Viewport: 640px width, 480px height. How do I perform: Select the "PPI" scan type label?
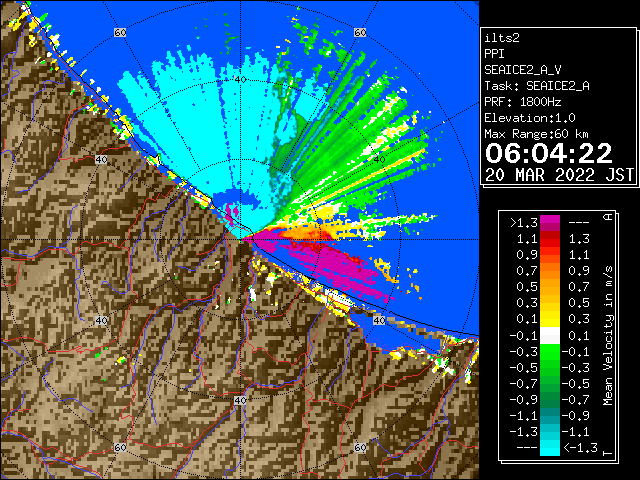[x=494, y=54]
